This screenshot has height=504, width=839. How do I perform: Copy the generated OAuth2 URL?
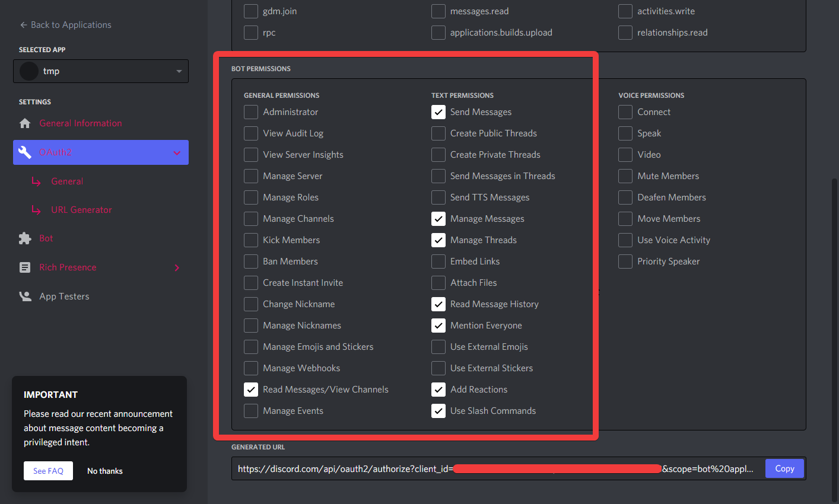784,468
